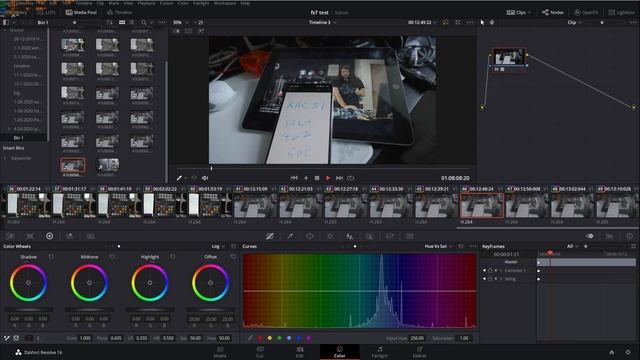This screenshot has width=640, height=360.
Task: Show the Info panel icon
Action: (629, 236)
